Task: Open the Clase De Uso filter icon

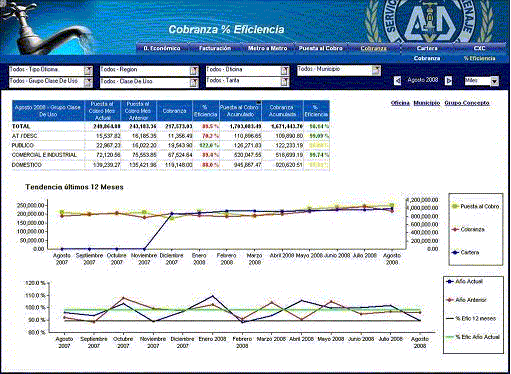Action: click(x=194, y=82)
